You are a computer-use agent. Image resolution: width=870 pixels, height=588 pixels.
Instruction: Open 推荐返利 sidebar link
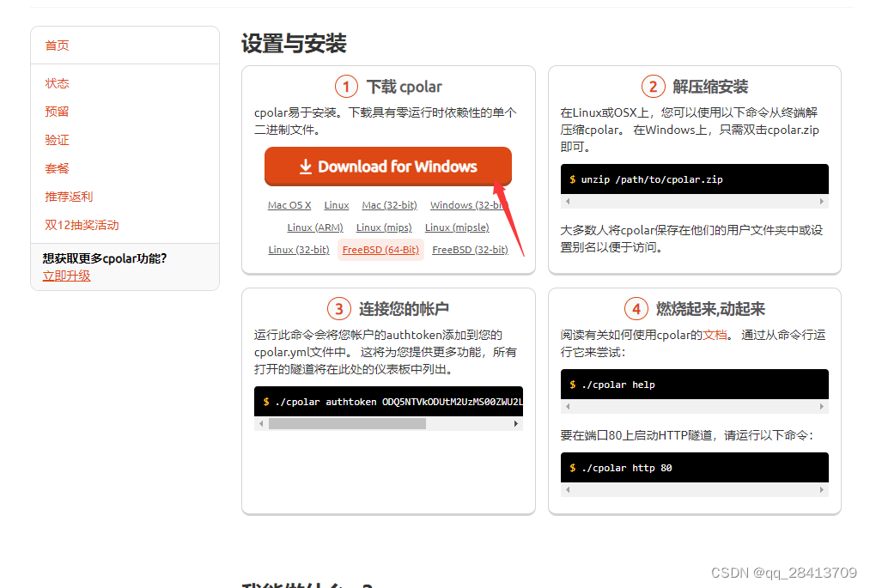(x=69, y=197)
